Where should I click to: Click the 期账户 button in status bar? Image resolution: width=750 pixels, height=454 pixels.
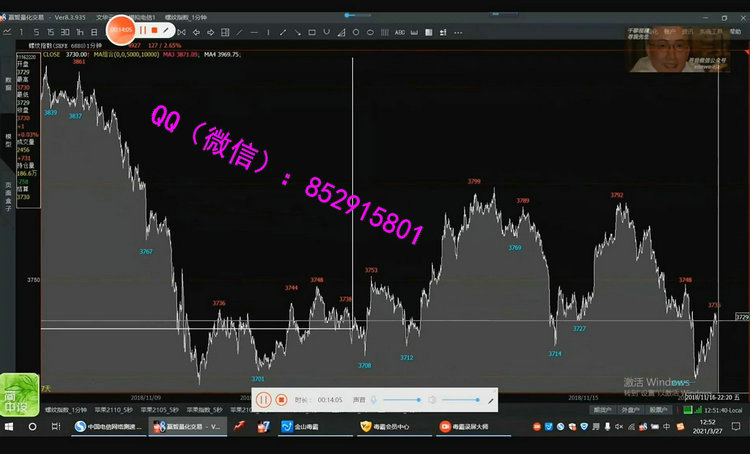[603, 410]
